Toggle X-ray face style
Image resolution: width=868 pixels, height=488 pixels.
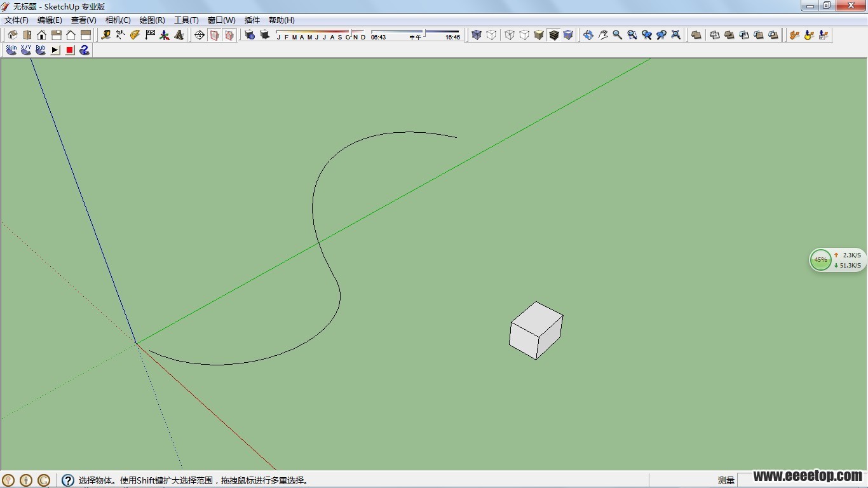pos(477,35)
